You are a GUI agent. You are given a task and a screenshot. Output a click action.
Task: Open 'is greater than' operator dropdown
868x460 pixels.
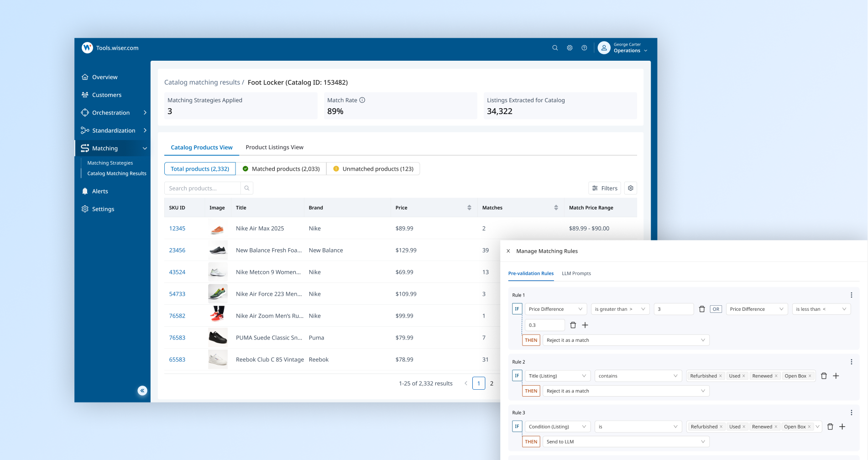pyautogui.click(x=620, y=309)
